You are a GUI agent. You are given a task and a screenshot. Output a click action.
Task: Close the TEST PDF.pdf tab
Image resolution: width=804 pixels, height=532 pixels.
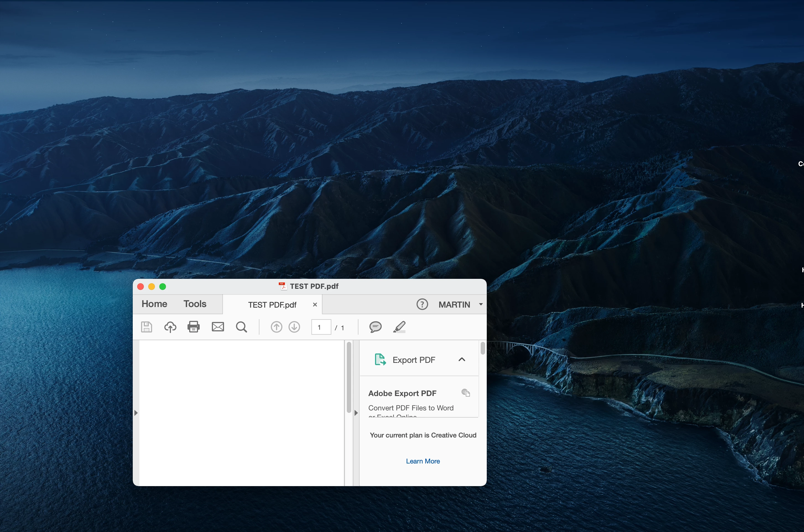(315, 305)
